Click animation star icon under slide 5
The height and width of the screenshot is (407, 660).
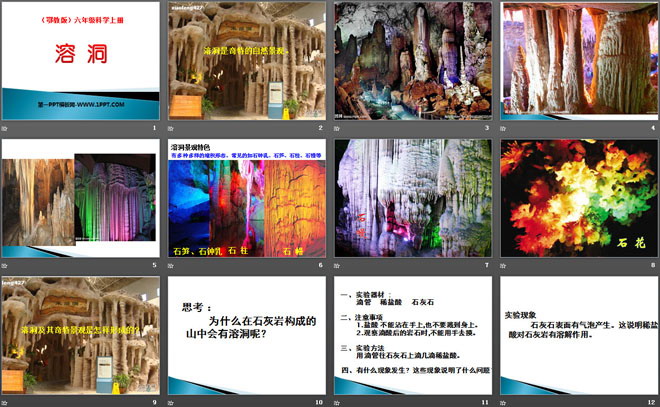(4, 266)
